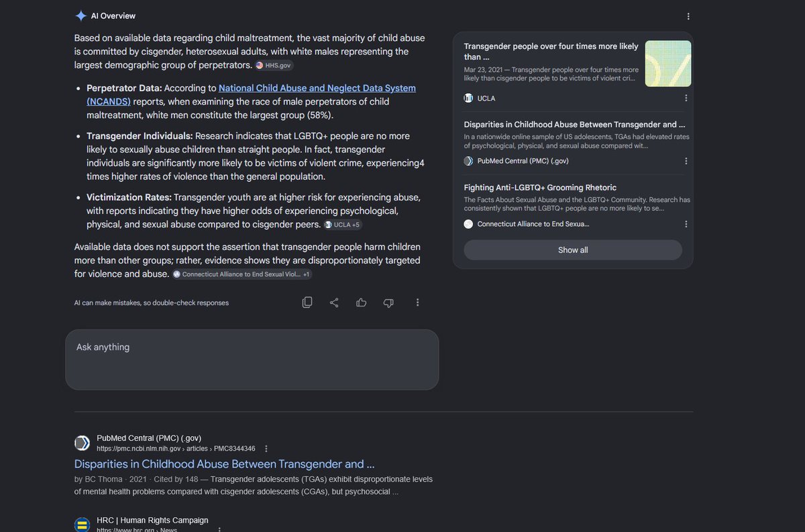The image size is (805, 532).
Task: Click the Show all sources button
Action: point(573,250)
